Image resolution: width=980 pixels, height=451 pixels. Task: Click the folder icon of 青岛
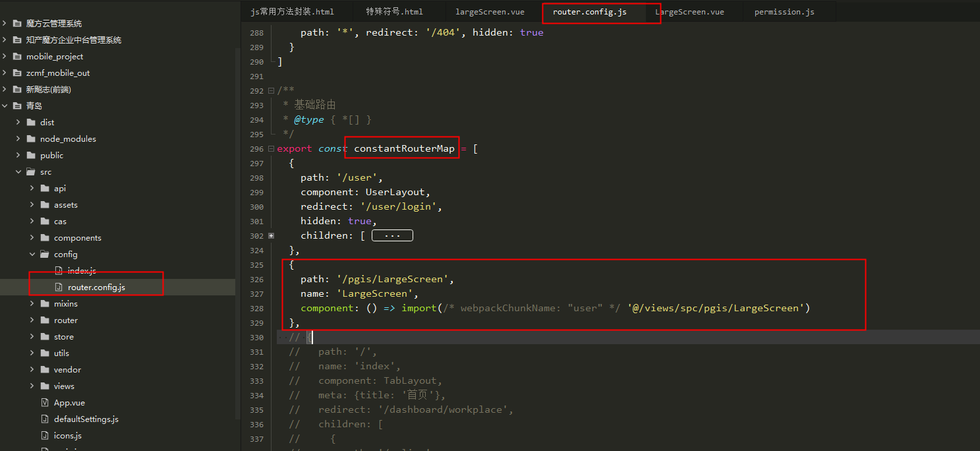[17, 105]
